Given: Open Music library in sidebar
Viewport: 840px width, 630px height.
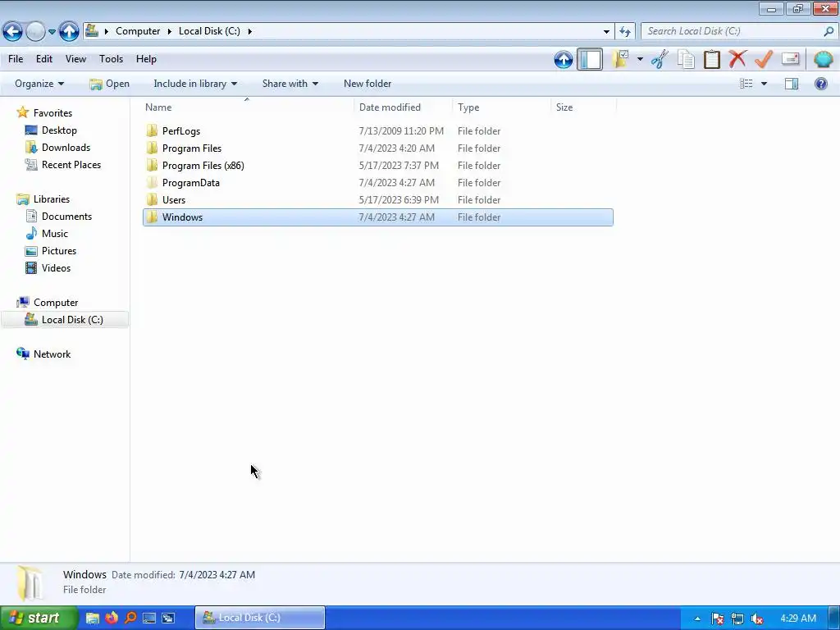Looking at the screenshot, I should [55, 234].
